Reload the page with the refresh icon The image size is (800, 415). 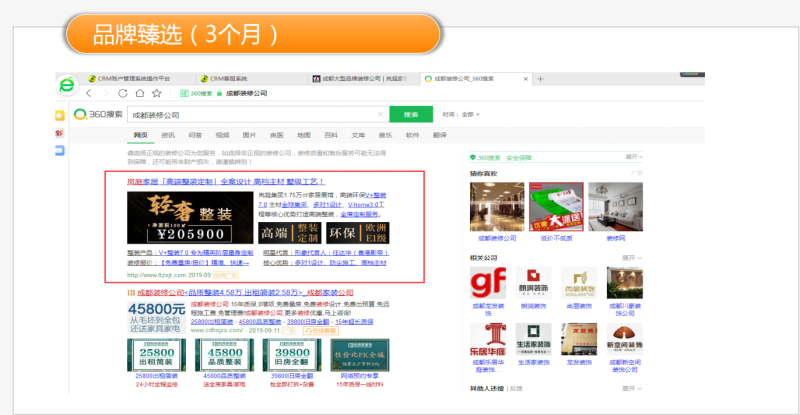click(122, 93)
